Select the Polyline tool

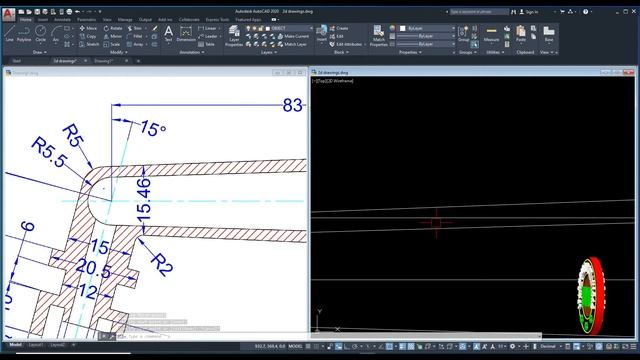click(24, 33)
